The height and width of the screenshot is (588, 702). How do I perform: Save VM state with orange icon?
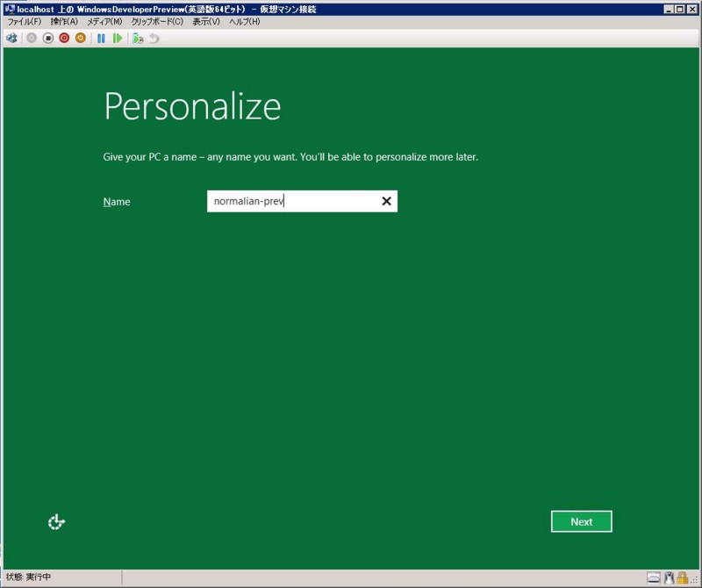[81, 39]
